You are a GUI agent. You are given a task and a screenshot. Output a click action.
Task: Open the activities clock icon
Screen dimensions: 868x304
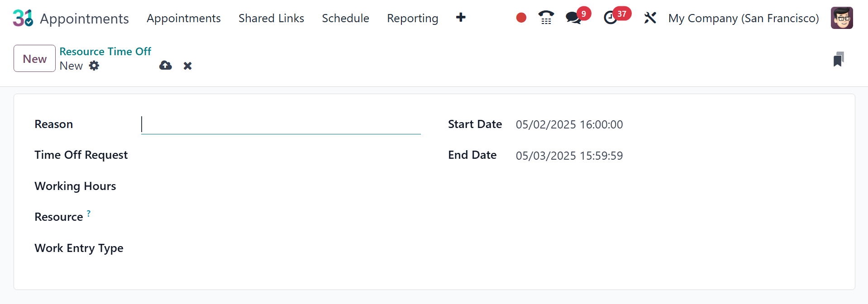610,18
